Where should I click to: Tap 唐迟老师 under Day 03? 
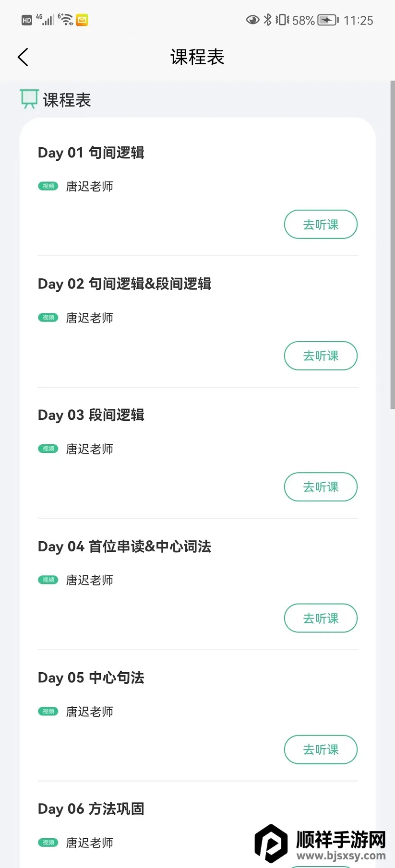point(90,449)
